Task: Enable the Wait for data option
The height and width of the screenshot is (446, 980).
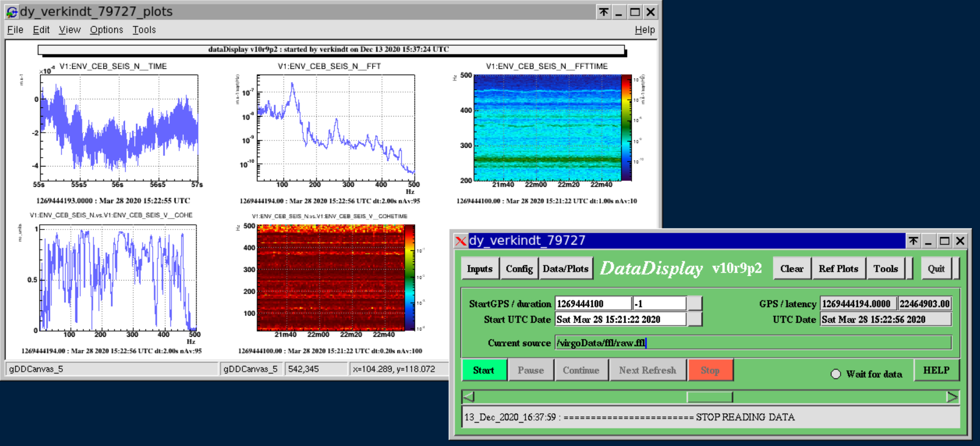Action: pyautogui.click(x=835, y=374)
